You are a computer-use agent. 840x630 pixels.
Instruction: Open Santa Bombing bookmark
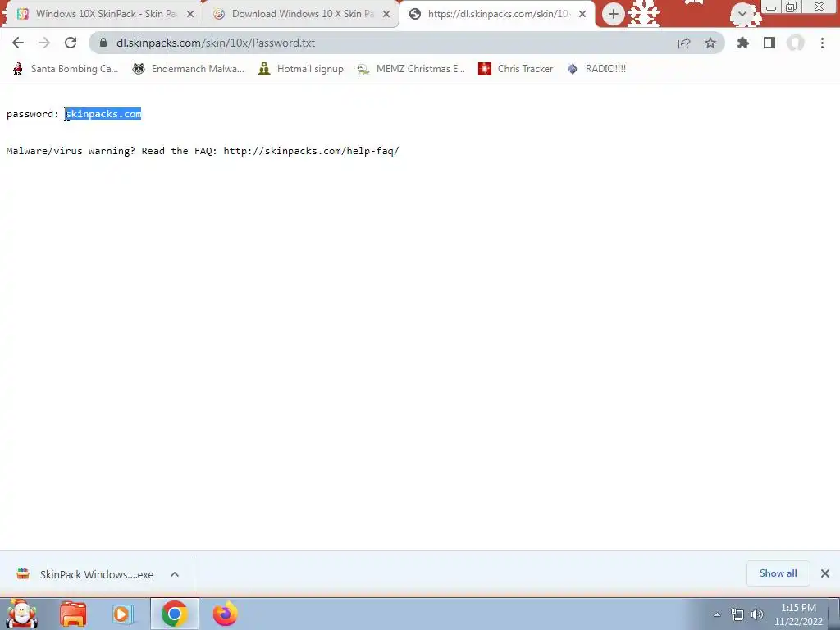(66, 69)
